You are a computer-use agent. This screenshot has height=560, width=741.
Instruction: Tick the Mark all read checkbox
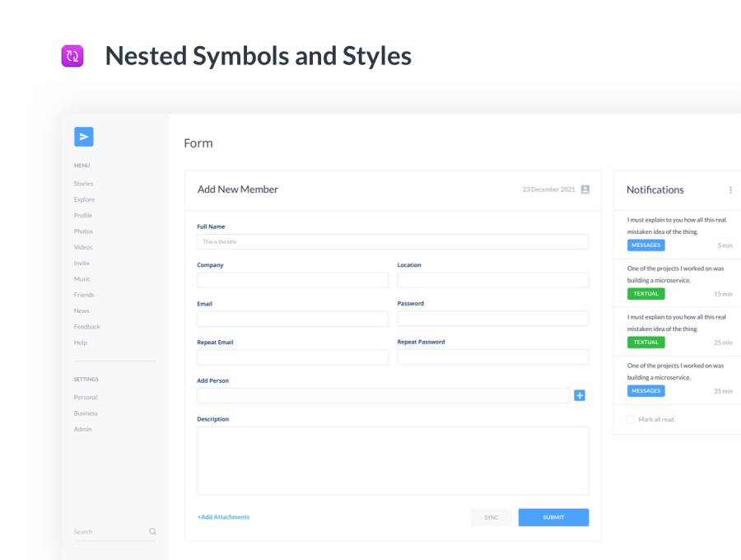631,420
